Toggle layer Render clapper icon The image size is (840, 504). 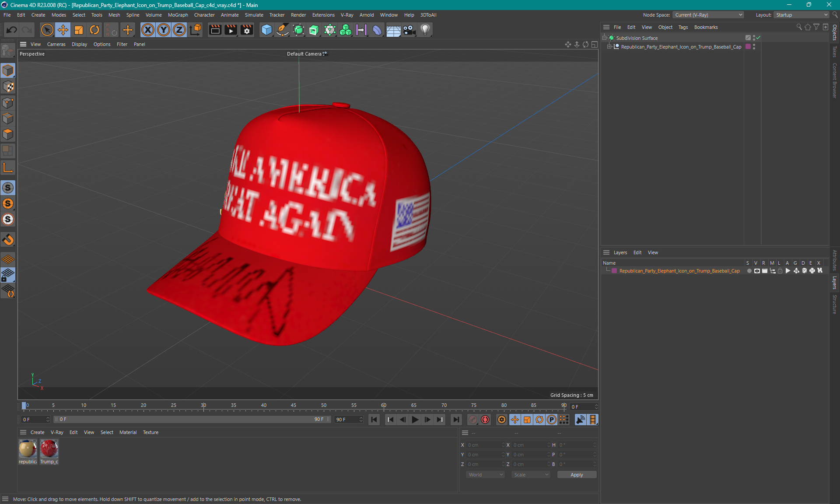[x=765, y=271]
